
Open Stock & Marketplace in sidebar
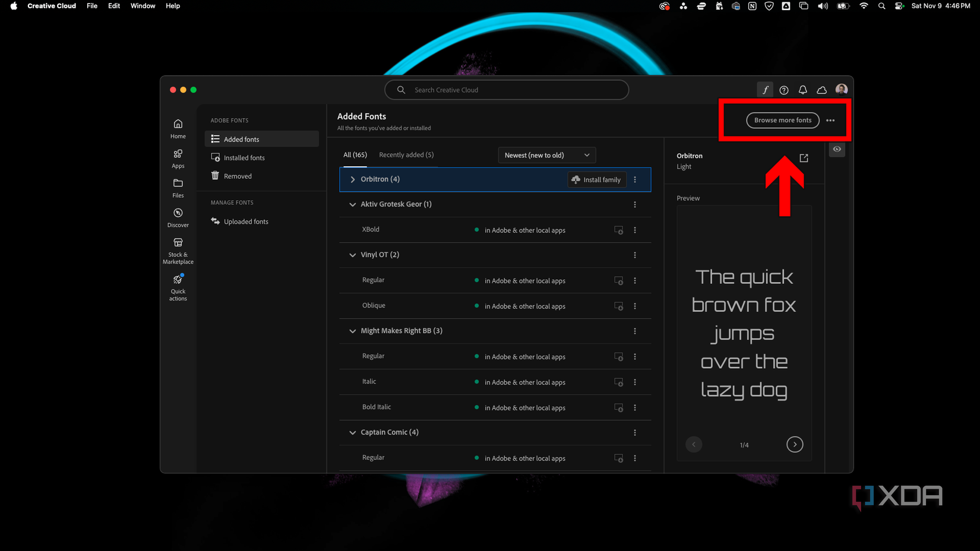point(178,251)
